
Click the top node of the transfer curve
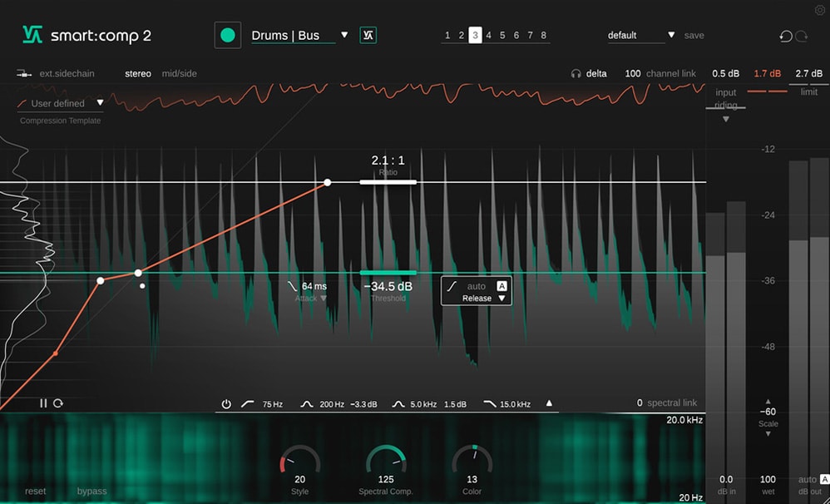click(328, 183)
